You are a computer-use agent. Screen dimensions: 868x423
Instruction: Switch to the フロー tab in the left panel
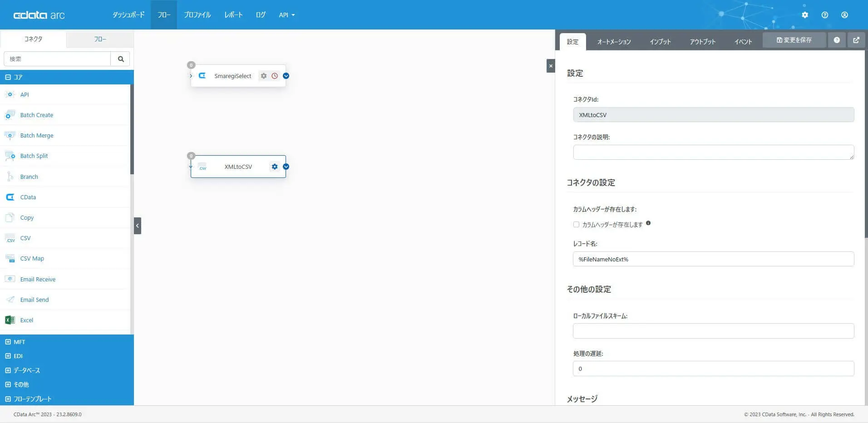pos(99,39)
